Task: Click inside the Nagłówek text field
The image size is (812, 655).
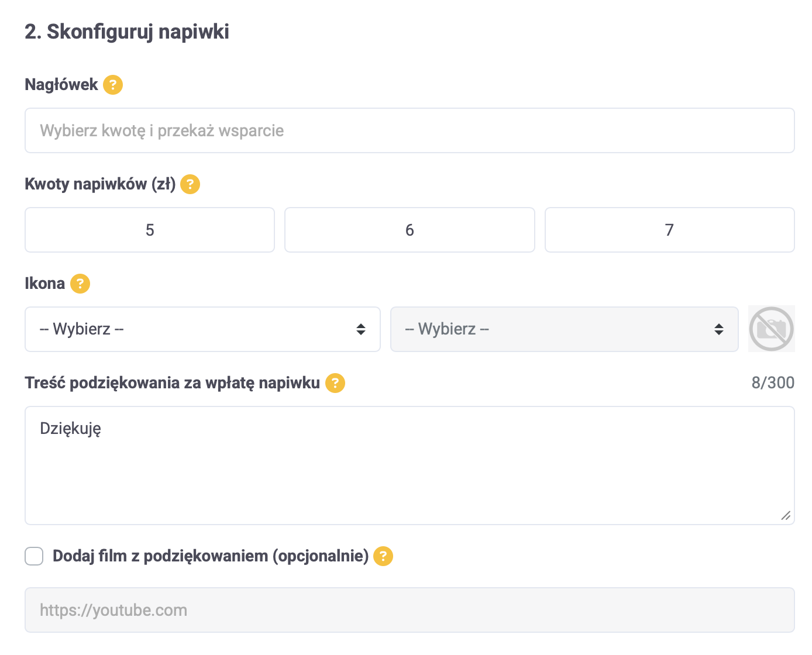Action: [x=410, y=130]
